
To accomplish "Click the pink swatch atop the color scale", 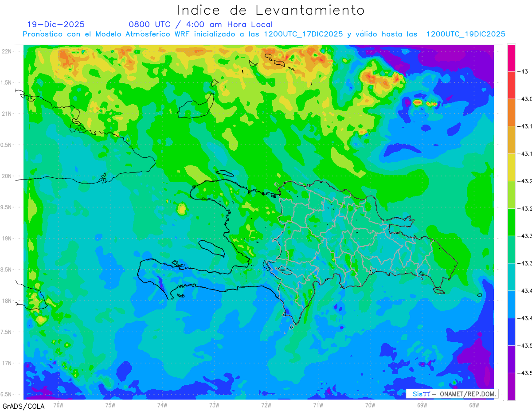I will pos(511,58).
